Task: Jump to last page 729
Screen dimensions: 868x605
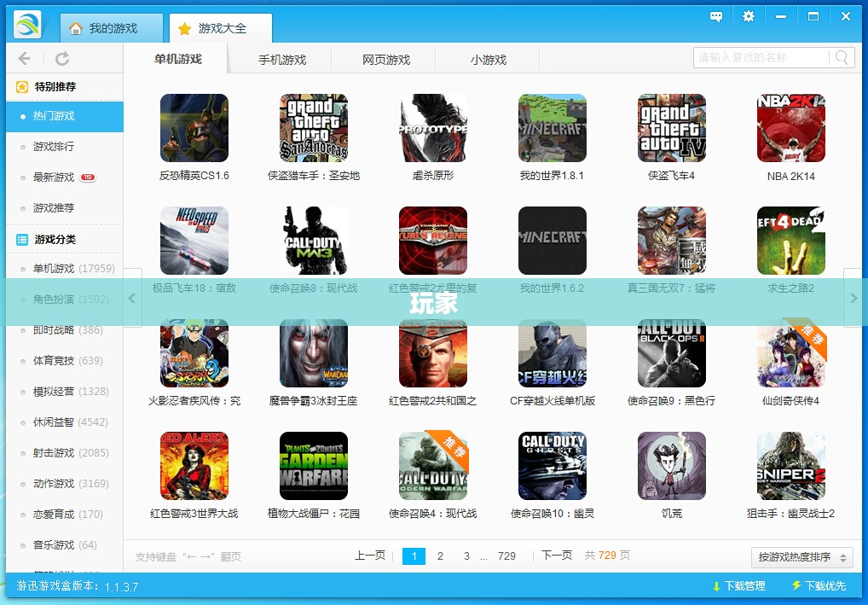Action: (506, 556)
